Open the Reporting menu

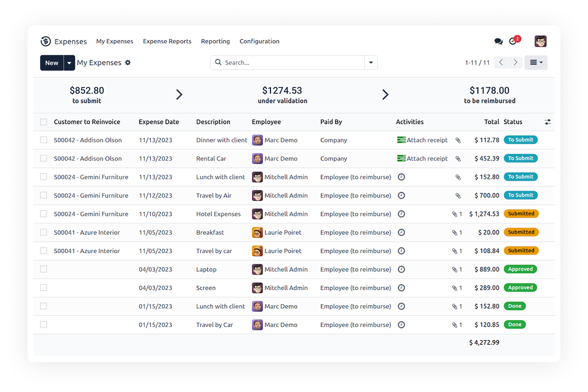[x=215, y=41]
